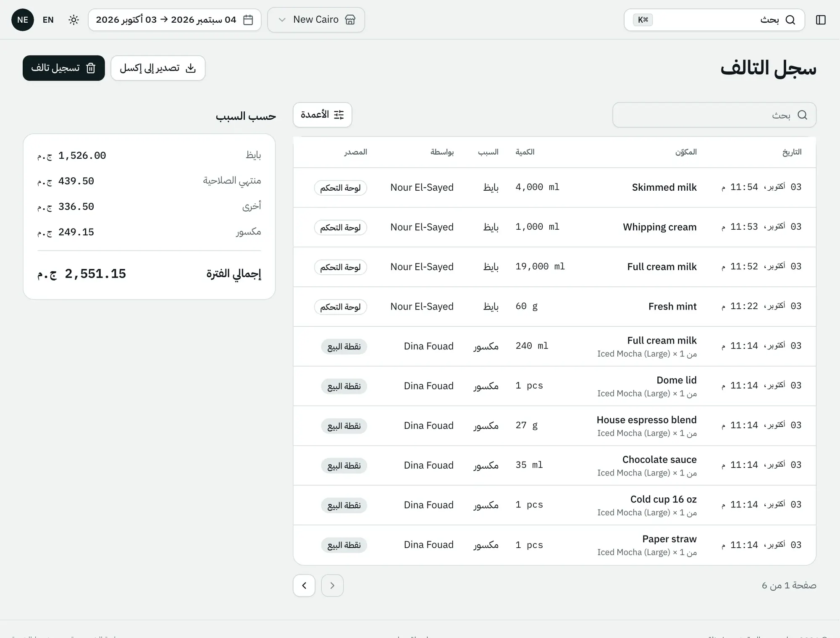Click the Skimmed milk row's لوحة التحكم badge
Screen dimensions: 840x638
coord(341,188)
